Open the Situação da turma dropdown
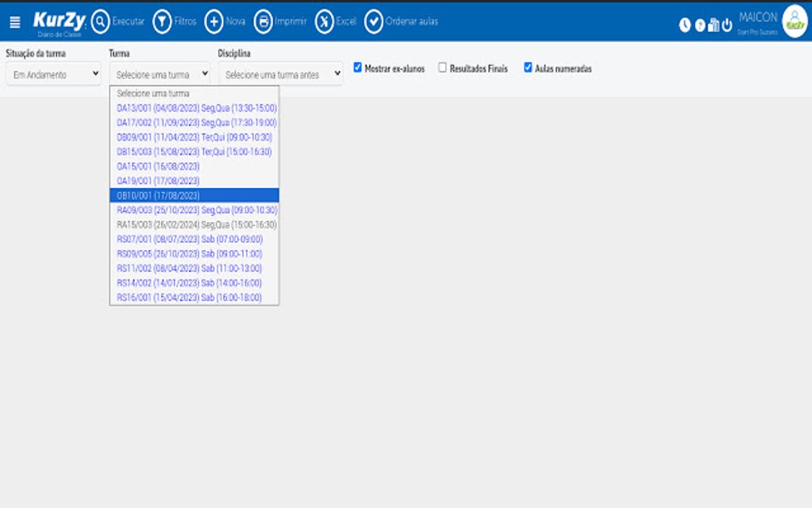The width and height of the screenshot is (812, 508). click(53, 74)
